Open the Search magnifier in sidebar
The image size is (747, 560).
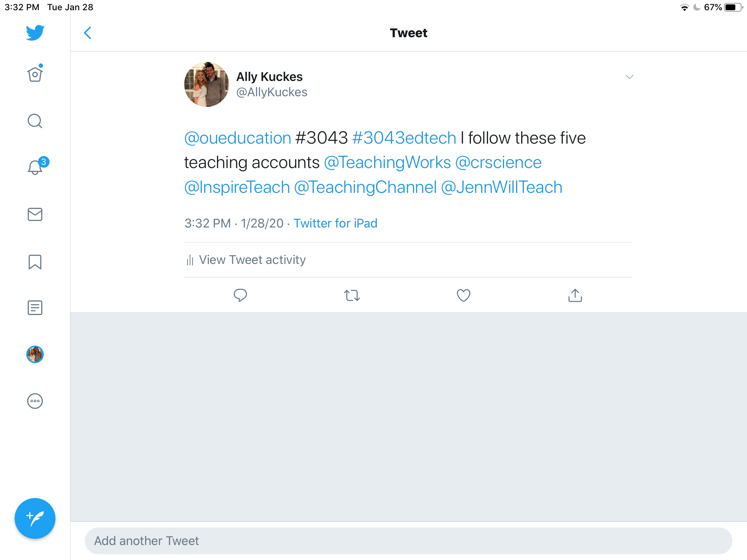(x=35, y=121)
